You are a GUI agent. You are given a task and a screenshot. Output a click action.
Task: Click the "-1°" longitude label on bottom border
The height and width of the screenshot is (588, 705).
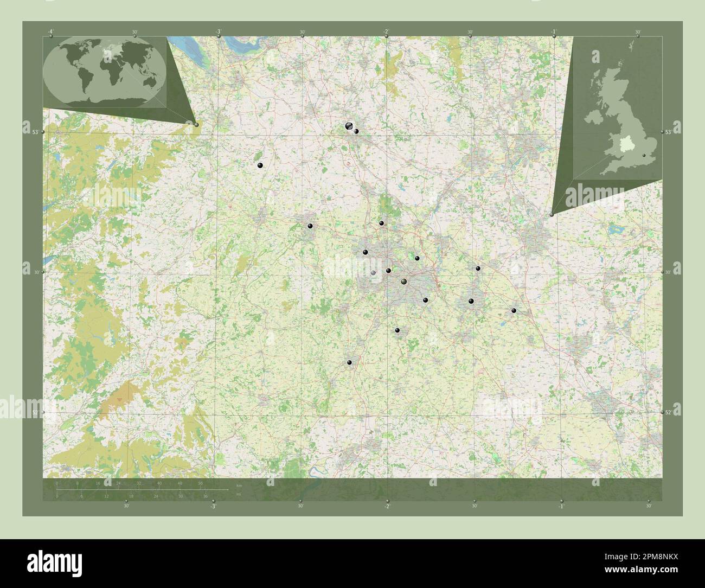561,506
